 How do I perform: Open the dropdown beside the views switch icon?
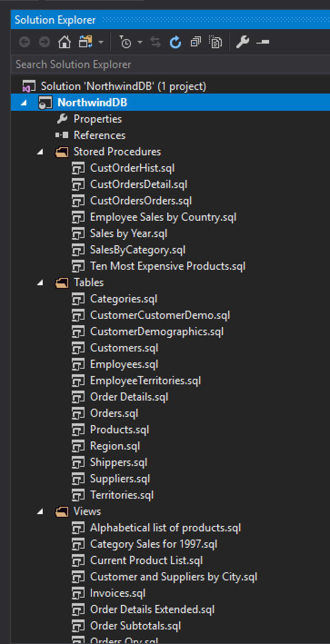tap(100, 43)
